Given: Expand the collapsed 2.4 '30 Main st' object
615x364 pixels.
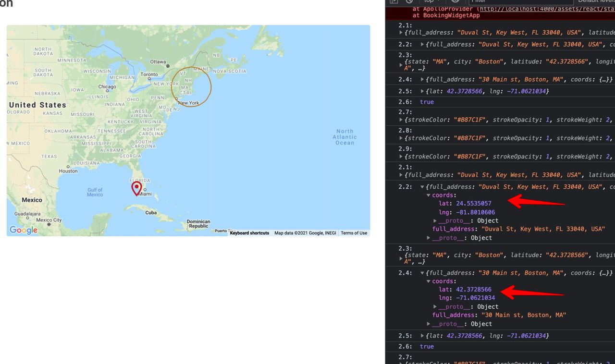Looking at the screenshot, I should (x=422, y=79).
